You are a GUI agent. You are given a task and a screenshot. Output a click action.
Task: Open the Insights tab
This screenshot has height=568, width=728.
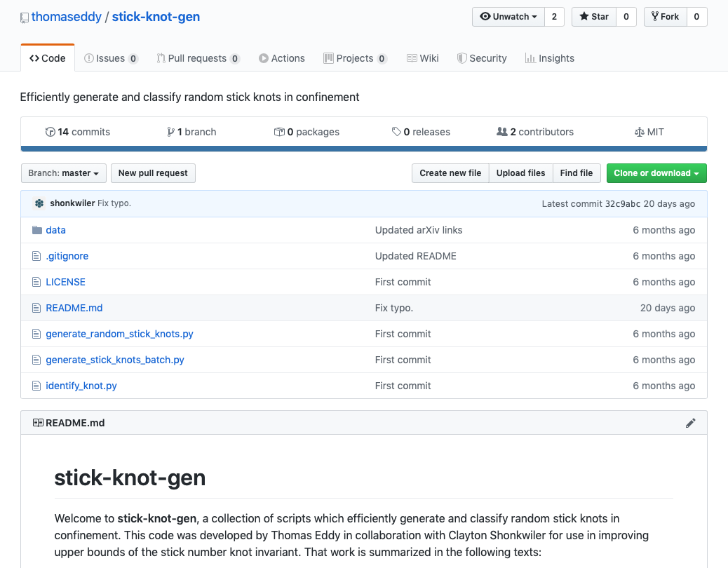(x=550, y=58)
